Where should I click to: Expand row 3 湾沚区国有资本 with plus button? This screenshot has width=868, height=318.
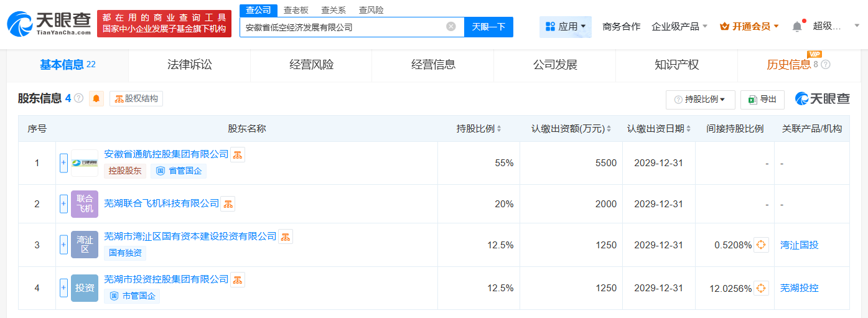tap(63, 245)
